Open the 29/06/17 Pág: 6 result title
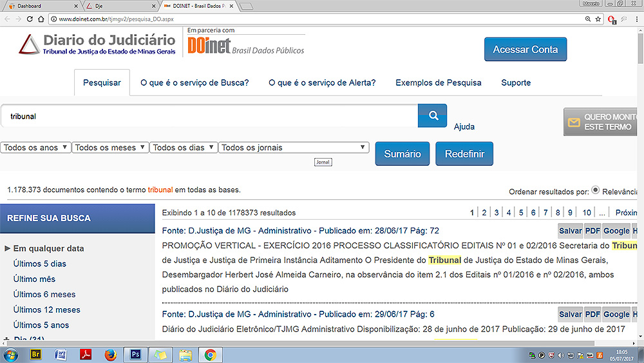The width and height of the screenshot is (644, 363). pyautogui.click(x=298, y=314)
